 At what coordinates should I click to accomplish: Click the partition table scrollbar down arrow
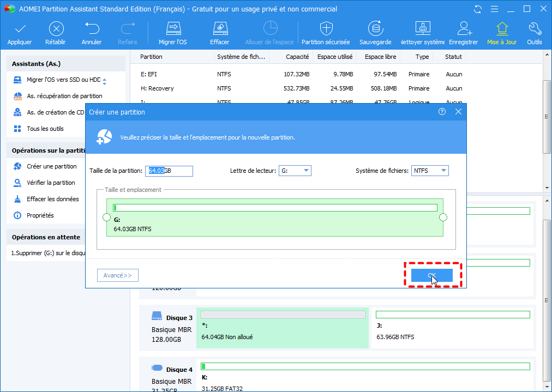point(547,188)
